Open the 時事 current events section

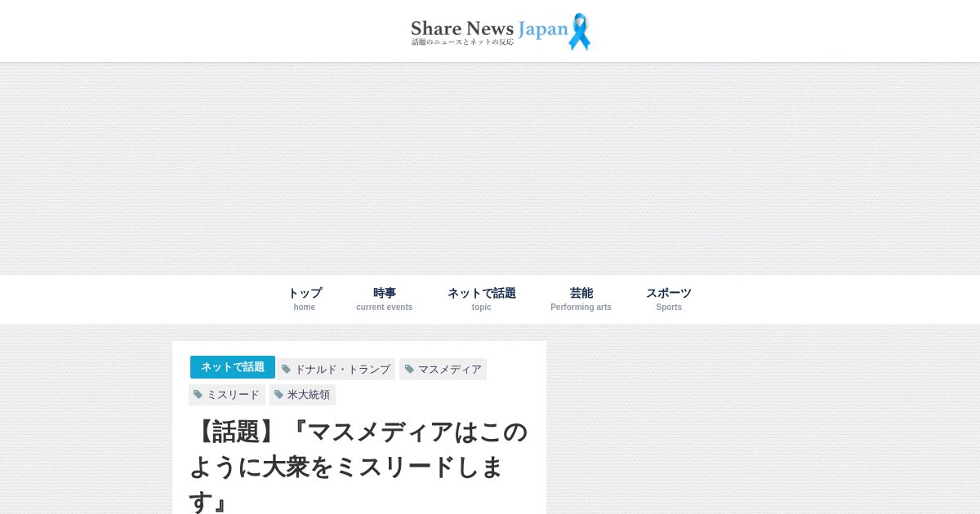coord(385,299)
